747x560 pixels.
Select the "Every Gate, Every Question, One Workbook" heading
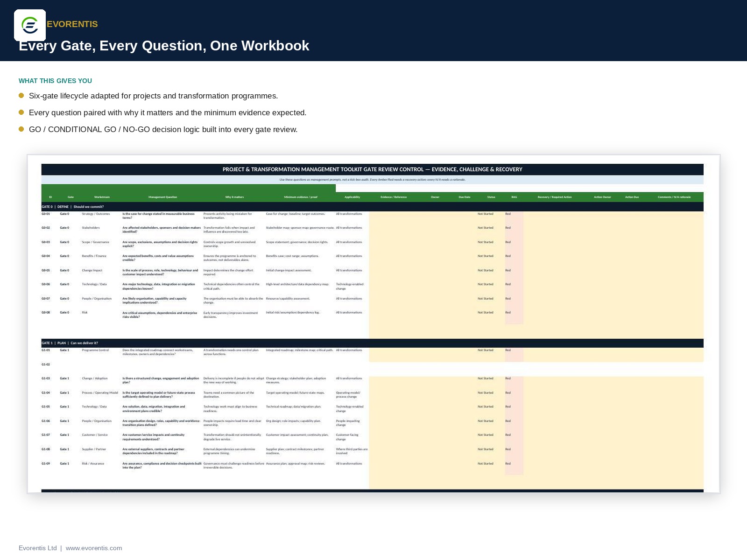point(164,46)
